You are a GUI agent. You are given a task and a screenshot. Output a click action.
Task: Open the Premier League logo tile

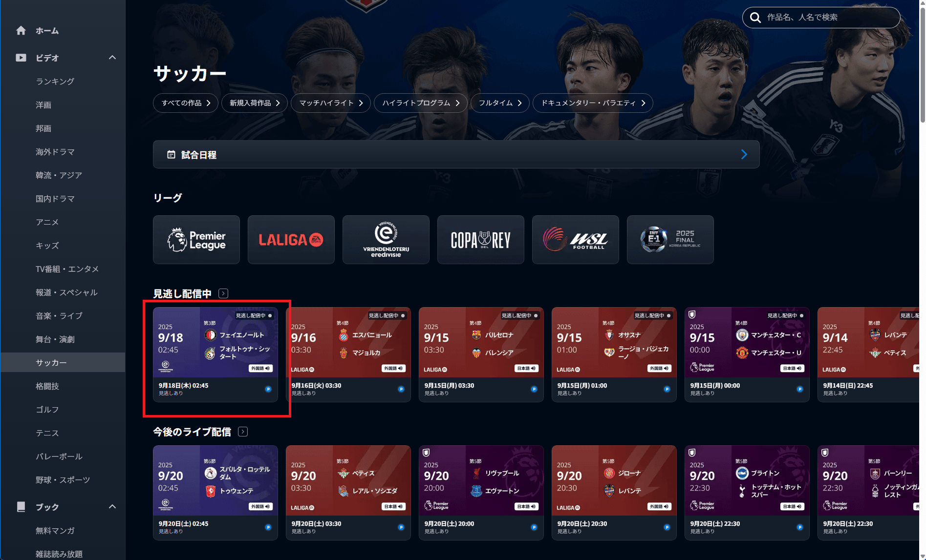196,240
